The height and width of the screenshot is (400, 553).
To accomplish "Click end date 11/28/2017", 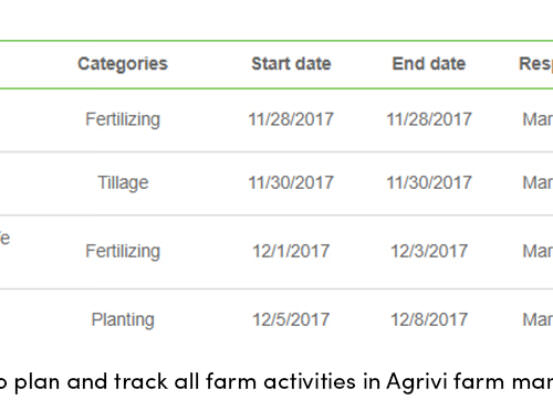I will tap(429, 119).
